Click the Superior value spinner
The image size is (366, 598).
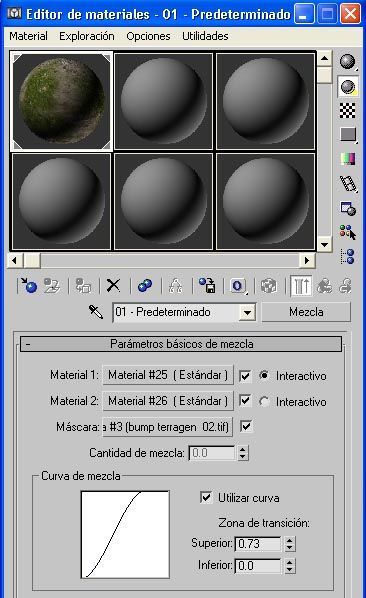click(x=289, y=544)
